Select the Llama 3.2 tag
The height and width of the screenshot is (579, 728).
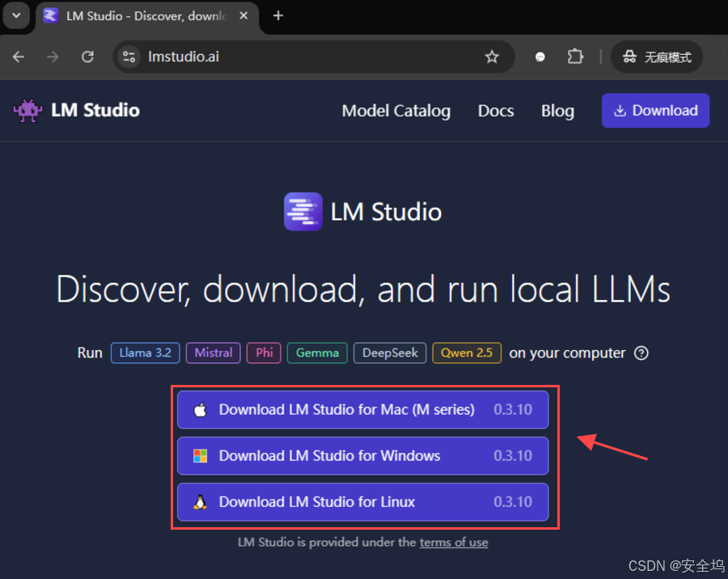tap(146, 353)
